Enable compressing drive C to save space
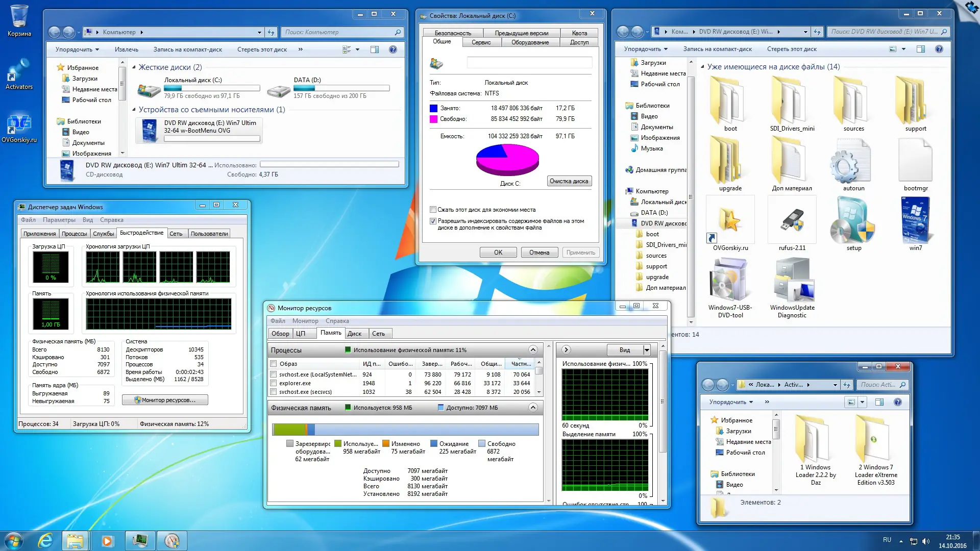The image size is (980, 551). (433, 210)
